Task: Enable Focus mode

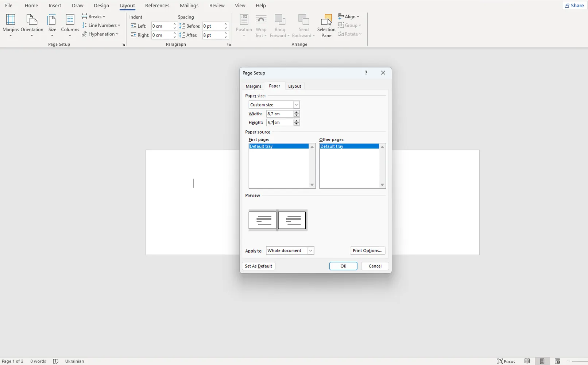Action: coord(506,361)
